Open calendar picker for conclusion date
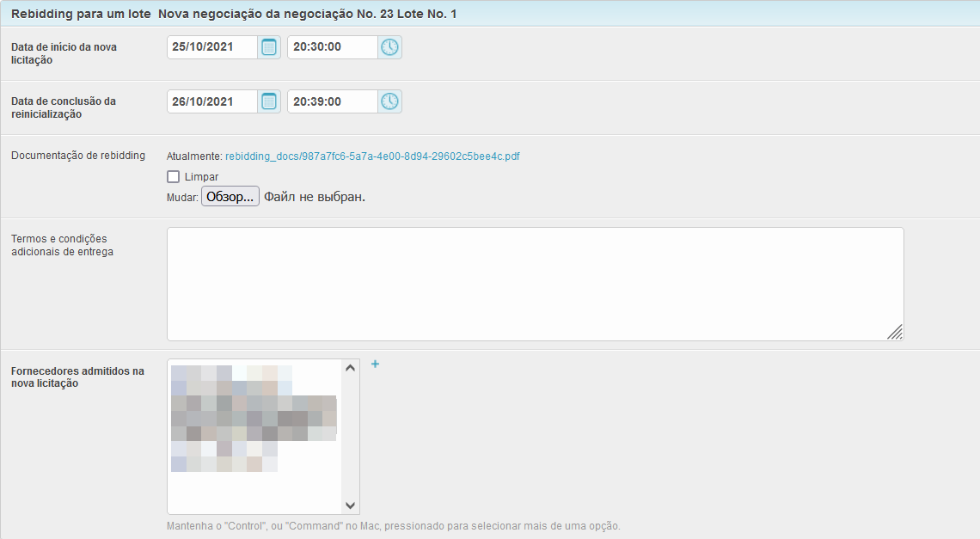This screenshot has width=980, height=539. pos(269,101)
